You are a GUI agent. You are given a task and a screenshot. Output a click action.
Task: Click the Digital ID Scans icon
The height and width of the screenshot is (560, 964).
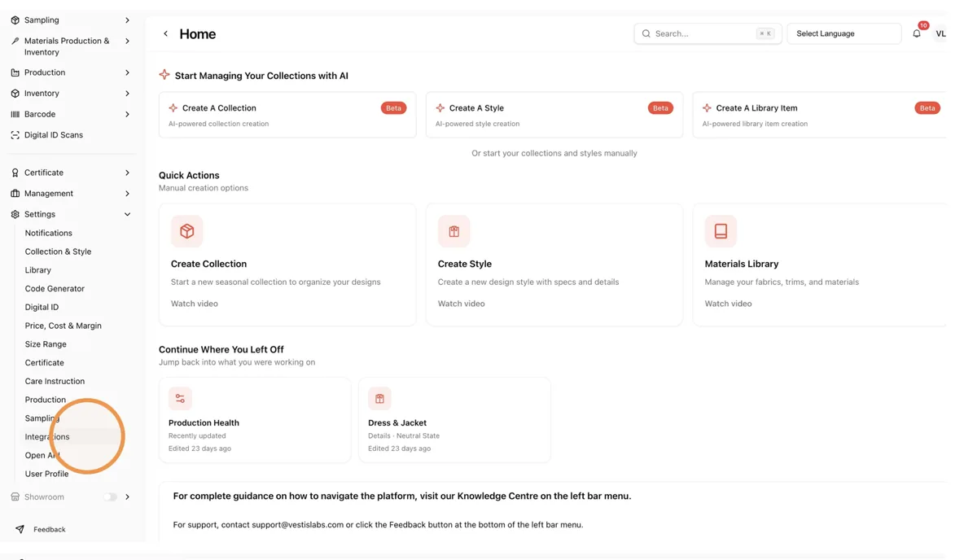click(15, 135)
